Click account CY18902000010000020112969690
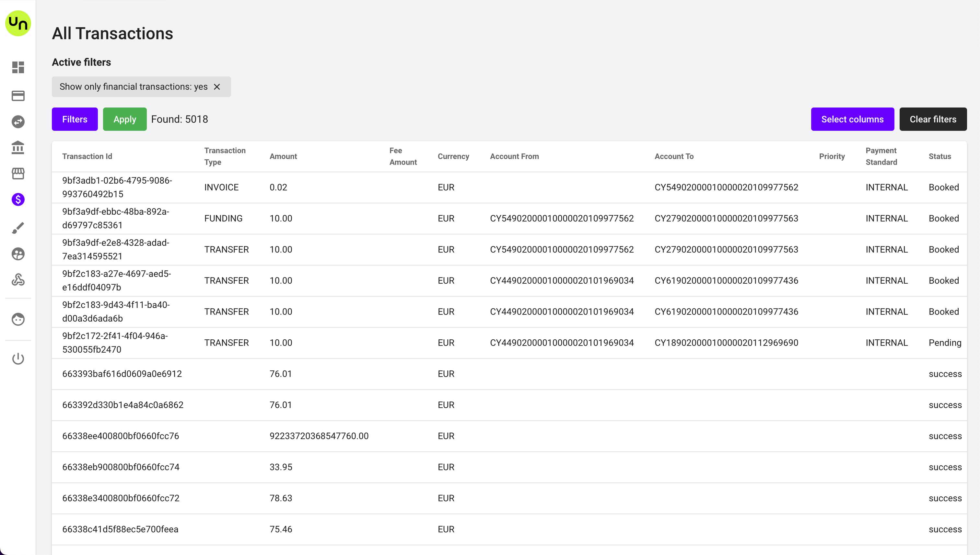 click(726, 343)
